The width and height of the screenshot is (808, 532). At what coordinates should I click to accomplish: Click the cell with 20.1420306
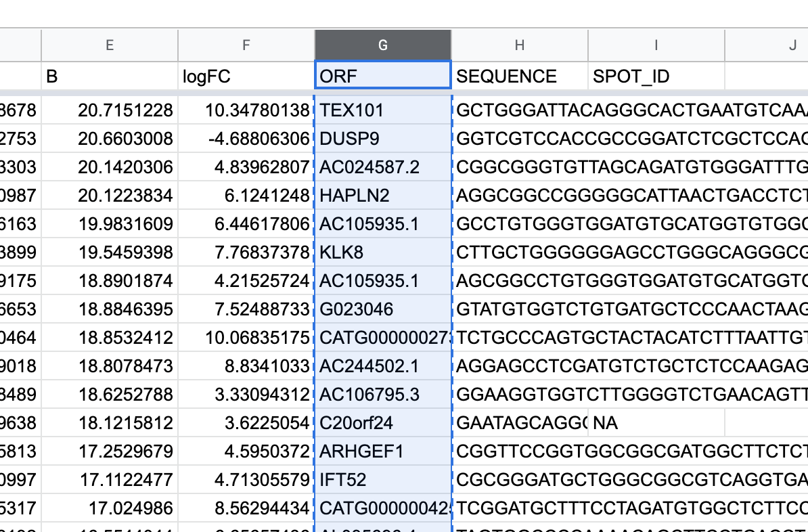[110, 167]
